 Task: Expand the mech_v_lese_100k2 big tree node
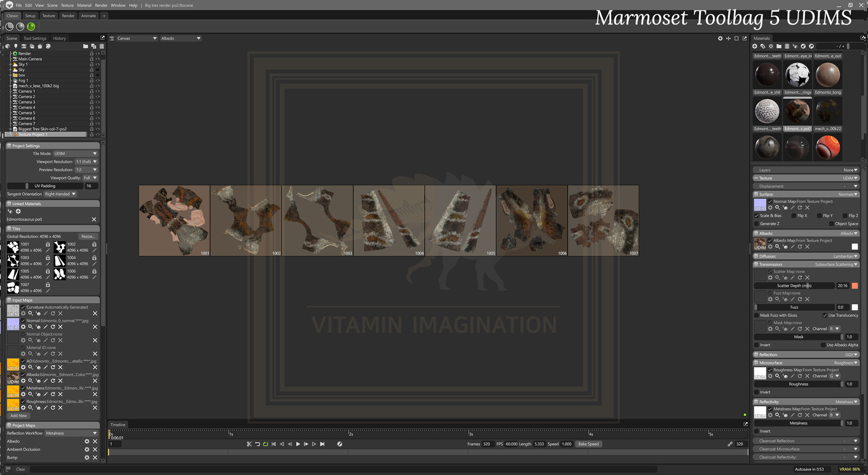point(11,86)
